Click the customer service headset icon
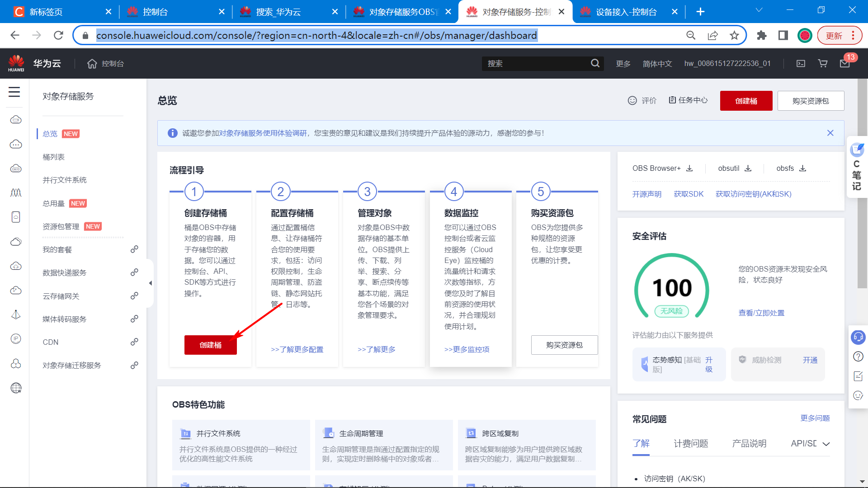868x488 pixels. (x=858, y=337)
